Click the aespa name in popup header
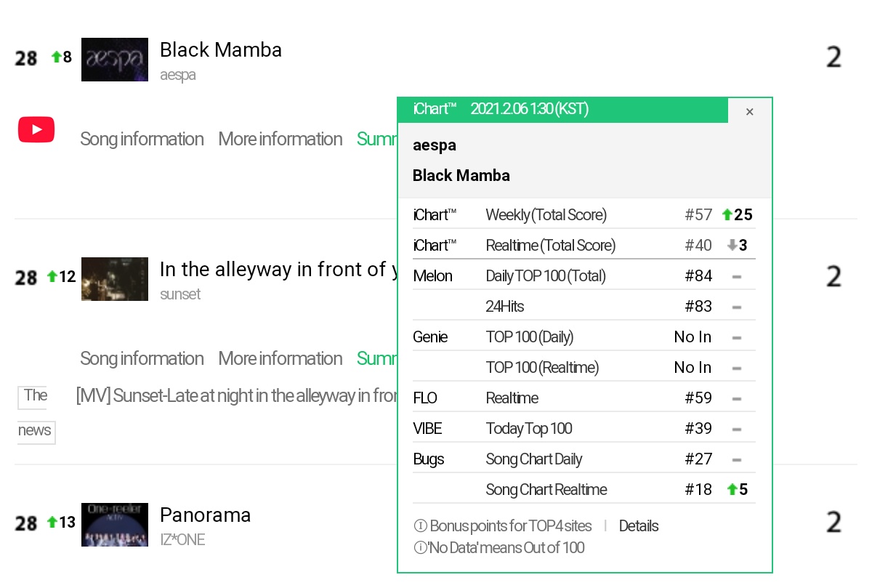 tap(435, 145)
